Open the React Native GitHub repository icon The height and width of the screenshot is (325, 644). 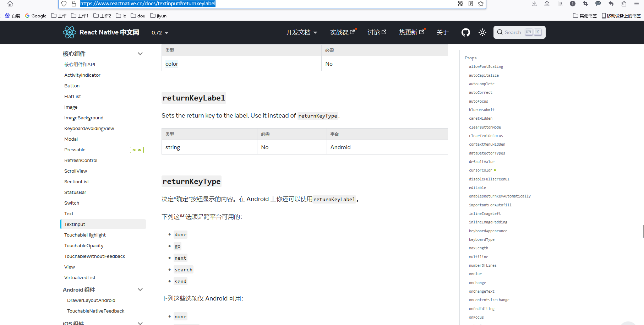[x=465, y=32]
